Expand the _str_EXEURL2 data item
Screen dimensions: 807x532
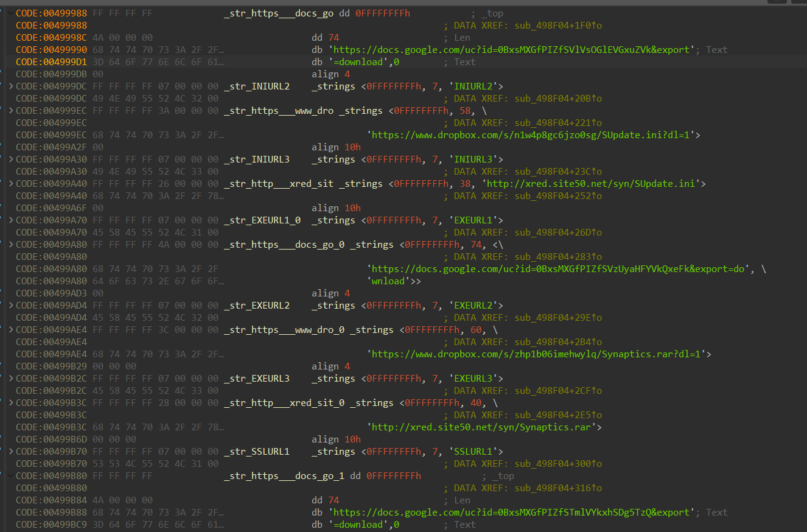[x=10, y=305]
